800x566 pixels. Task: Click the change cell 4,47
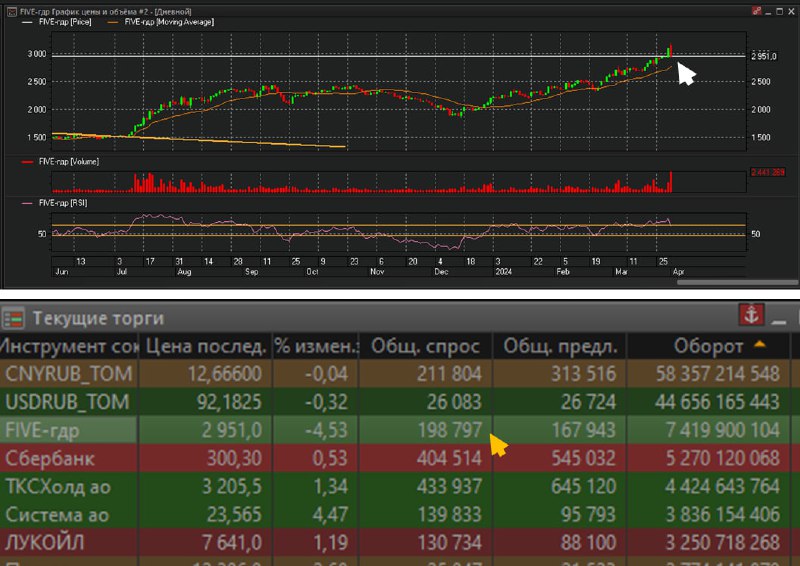point(316,514)
